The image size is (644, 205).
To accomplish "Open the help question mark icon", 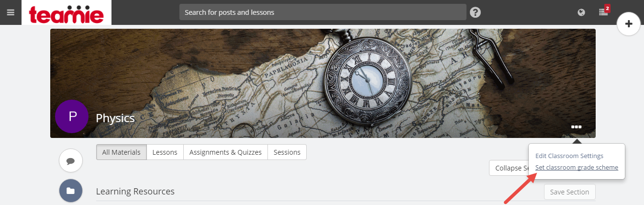I will click(x=475, y=12).
